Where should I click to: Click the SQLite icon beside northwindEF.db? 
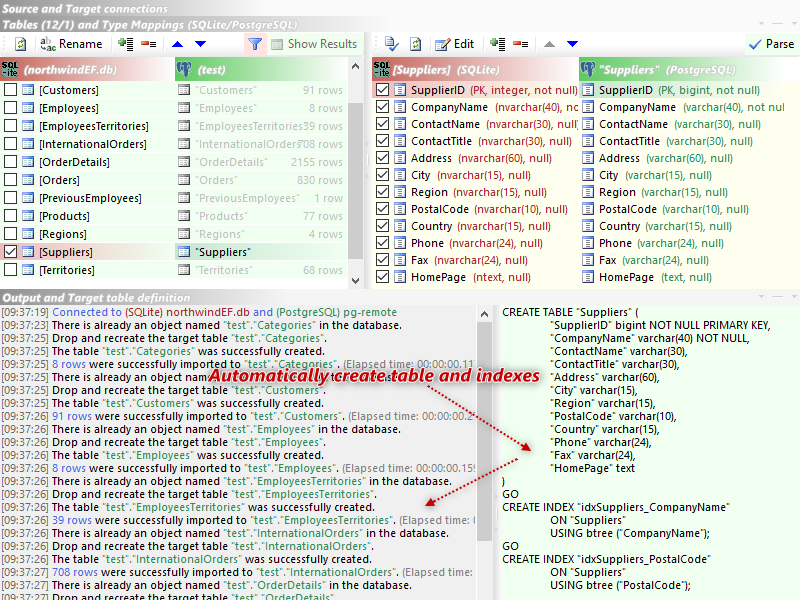pos(10,69)
